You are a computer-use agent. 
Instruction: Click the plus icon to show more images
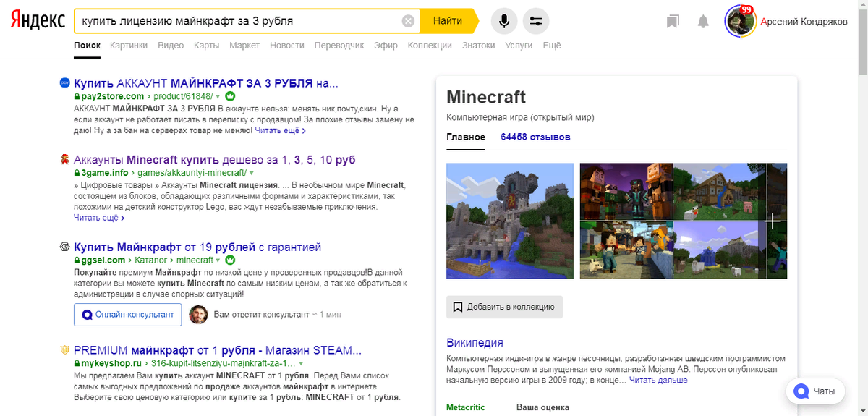click(x=773, y=221)
